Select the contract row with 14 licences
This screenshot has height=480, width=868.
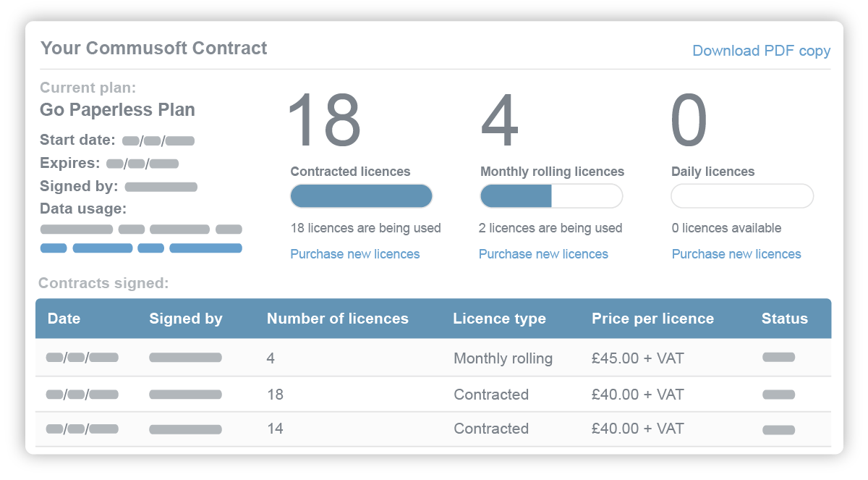(x=434, y=429)
